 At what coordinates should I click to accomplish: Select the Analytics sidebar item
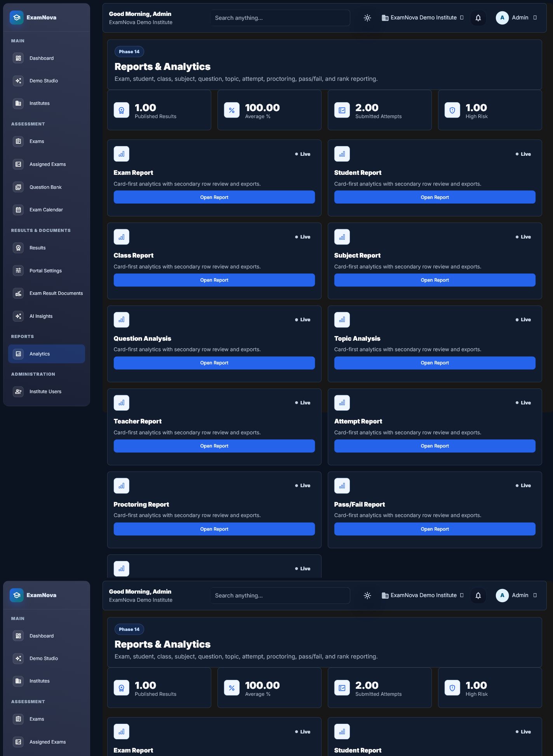(47, 354)
